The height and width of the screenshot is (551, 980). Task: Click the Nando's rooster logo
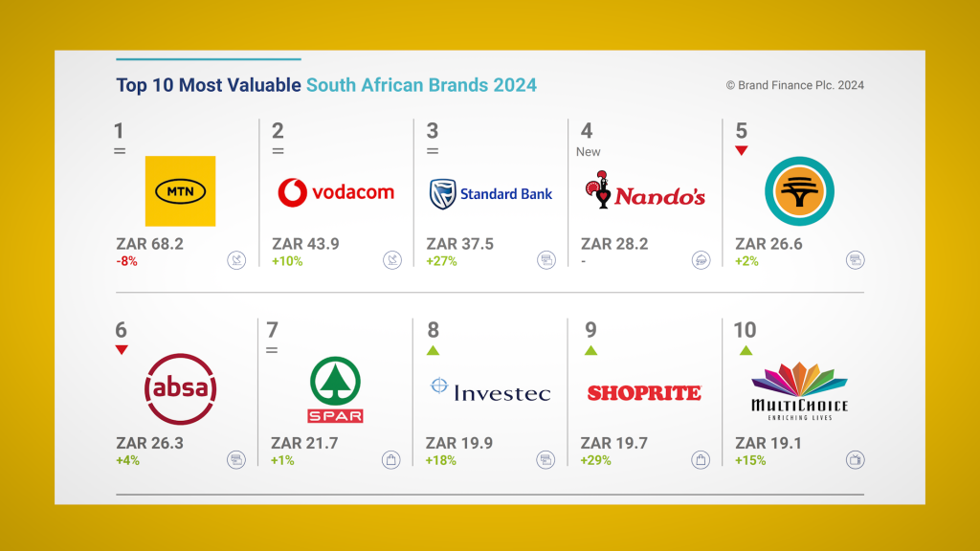(x=645, y=190)
